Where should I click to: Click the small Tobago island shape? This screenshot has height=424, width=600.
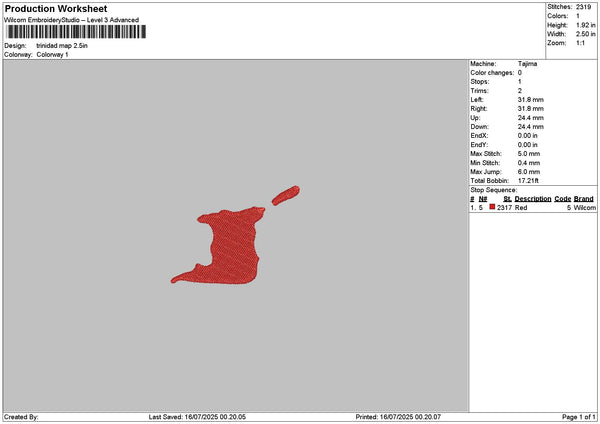[286, 195]
